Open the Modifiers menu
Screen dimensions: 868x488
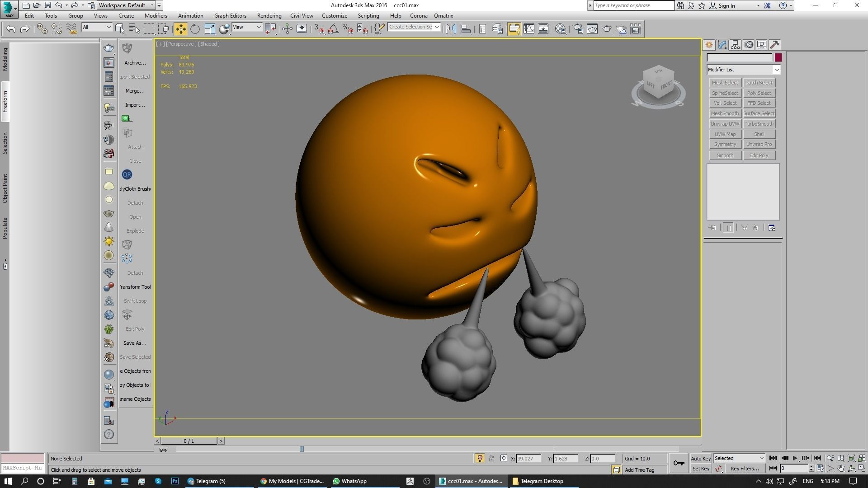(156, 16)
